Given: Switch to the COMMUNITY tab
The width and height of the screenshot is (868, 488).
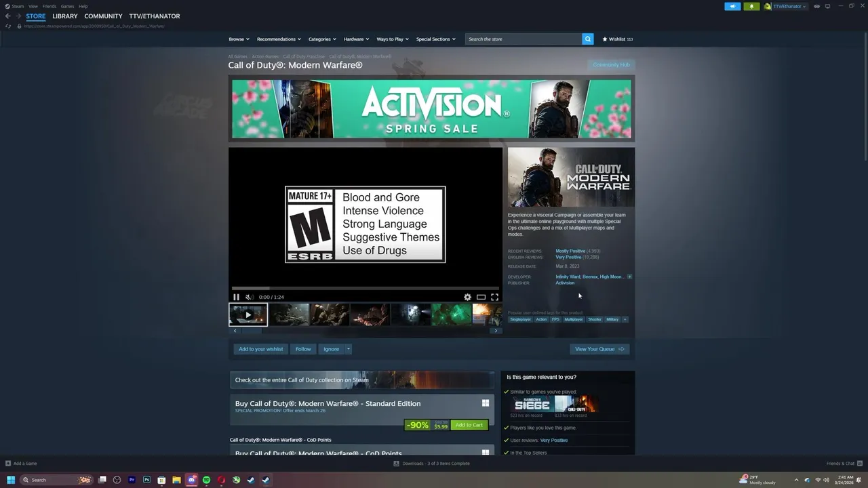Looking at the screenshot, I should pos(103,16).
